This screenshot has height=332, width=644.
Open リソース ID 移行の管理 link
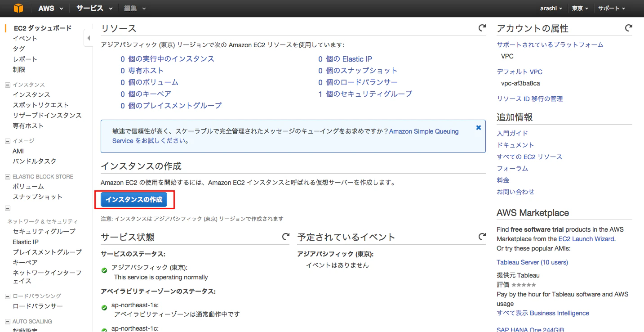tap(530, 99)
